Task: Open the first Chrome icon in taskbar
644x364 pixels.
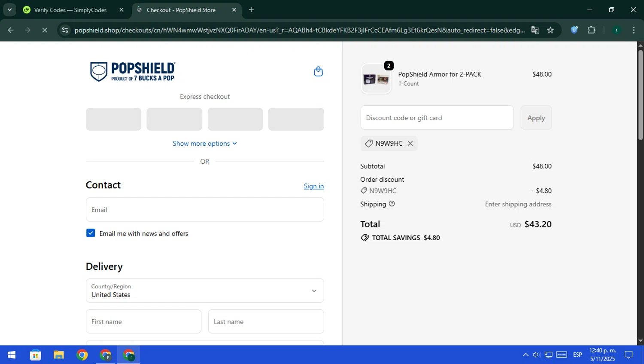Action: (82, 355)
